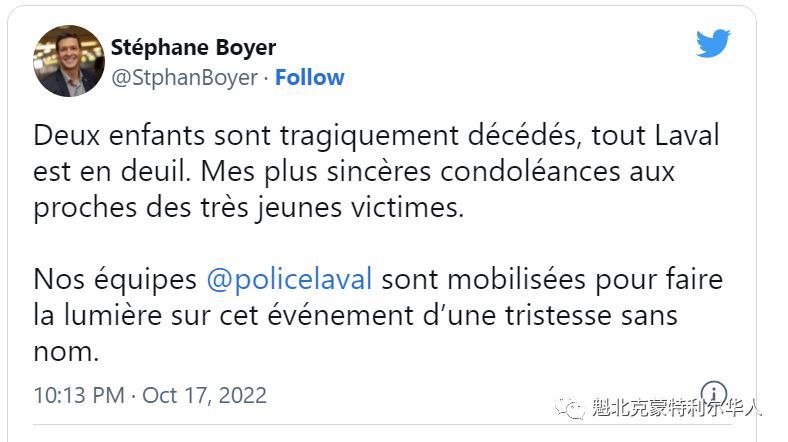Screen dimensions: 788x442
Task: Click the Stéphane Boyer display name
Action: [193, 47]
